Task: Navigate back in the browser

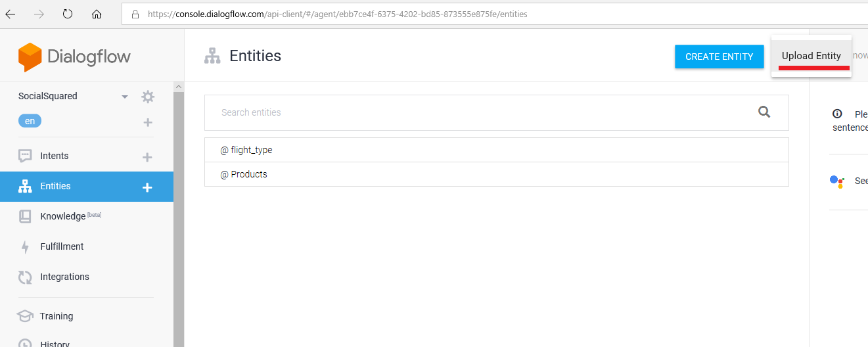Action: (x=11, y=14)
